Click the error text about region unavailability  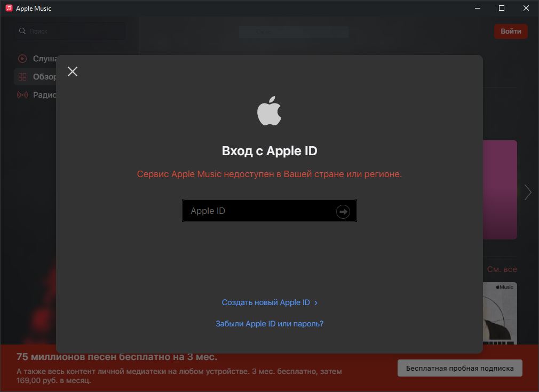269,174
